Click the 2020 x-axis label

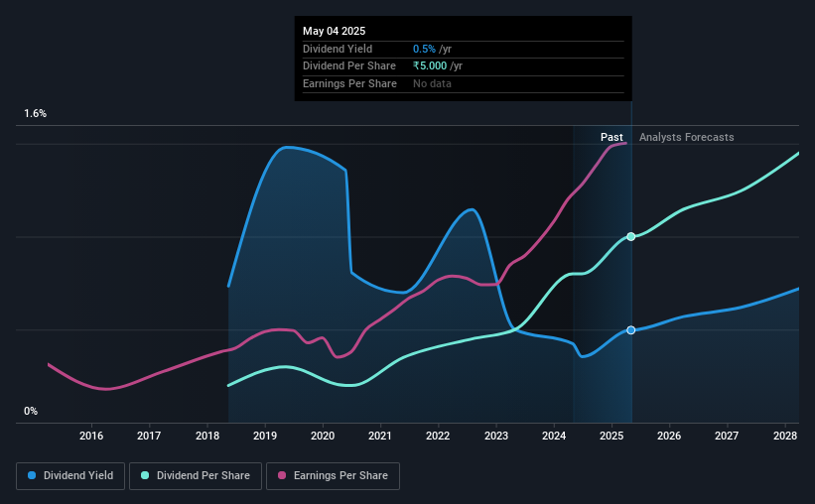[323, 436]
